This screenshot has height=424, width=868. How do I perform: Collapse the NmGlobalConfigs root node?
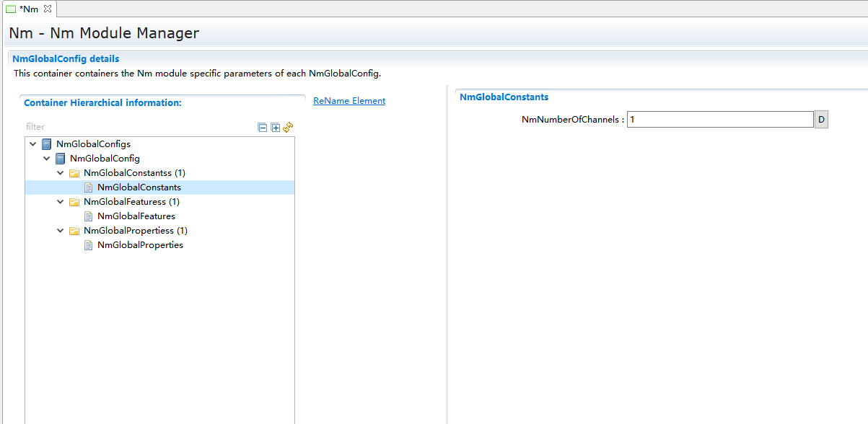tap(33, 144)
